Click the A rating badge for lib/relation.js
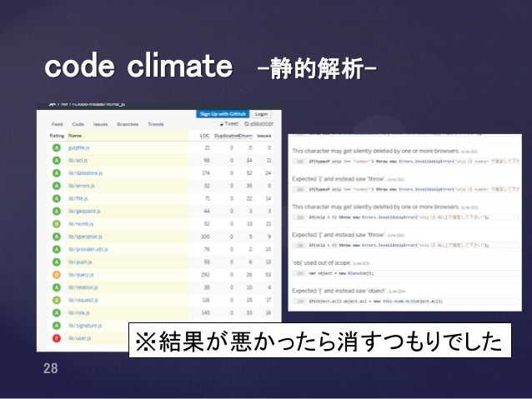Image resolution: width=532 pixels, height=399 pixels. click(x=57, y=287)
